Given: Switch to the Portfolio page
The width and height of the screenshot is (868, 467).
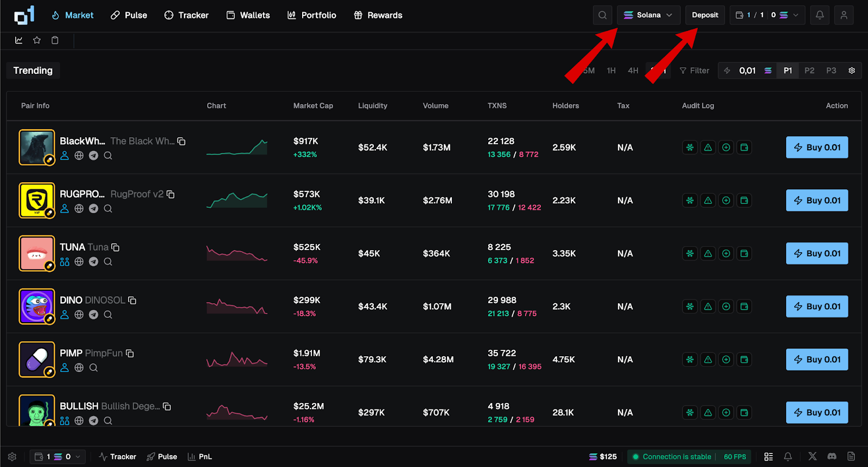Looking at the screenshot, I should [311, 15].
